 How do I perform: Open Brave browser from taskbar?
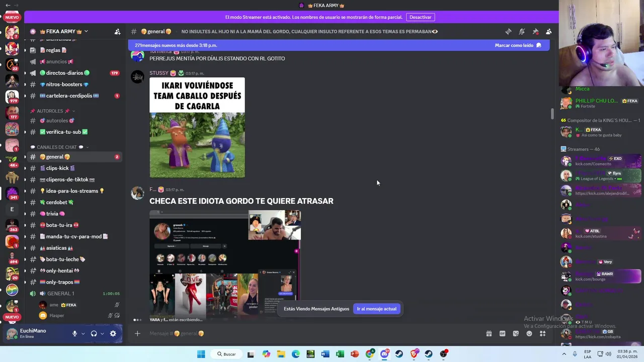[x=414, y=354]
